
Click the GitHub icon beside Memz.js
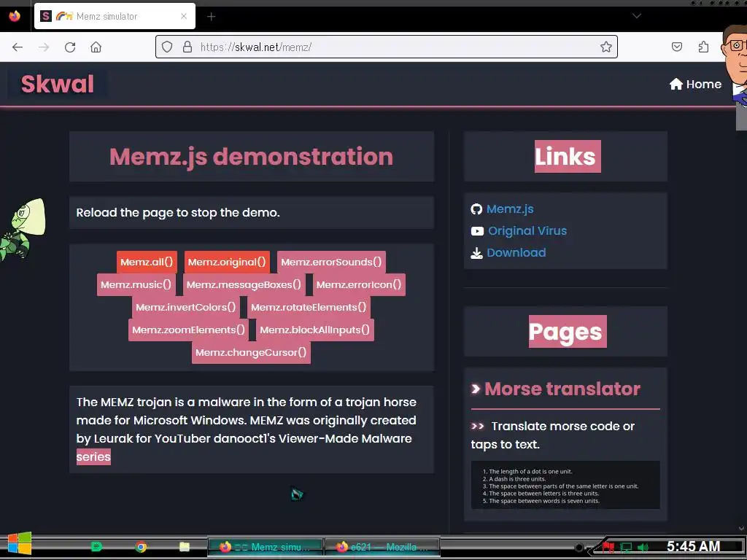pyautogui.click(x=476, y=209)
